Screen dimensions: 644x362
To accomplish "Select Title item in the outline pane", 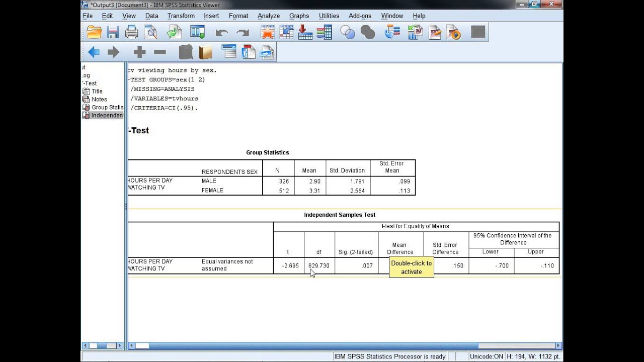I will pyautogui.click(x=97, y=91).
